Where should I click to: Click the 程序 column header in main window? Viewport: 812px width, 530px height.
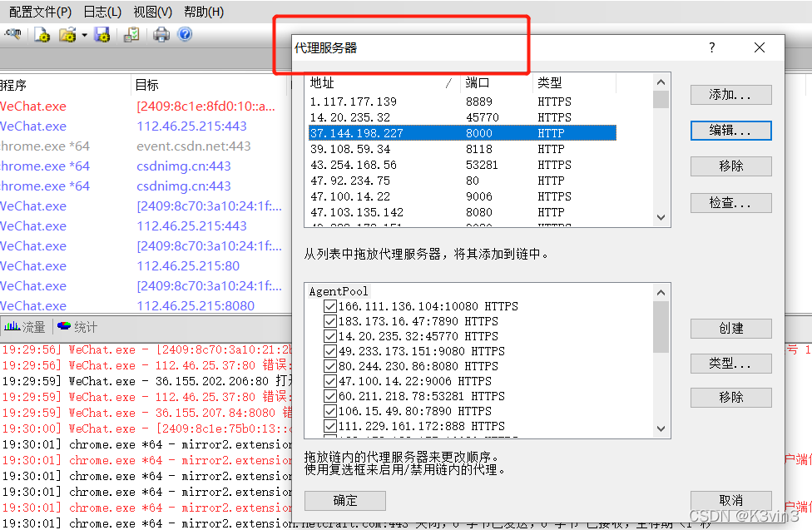pos(65,85)
